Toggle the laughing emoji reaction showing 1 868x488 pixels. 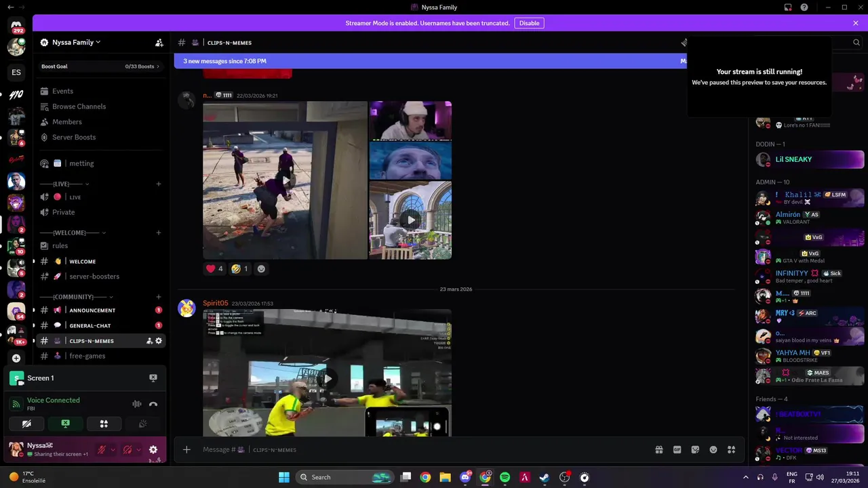coord(239,268)
